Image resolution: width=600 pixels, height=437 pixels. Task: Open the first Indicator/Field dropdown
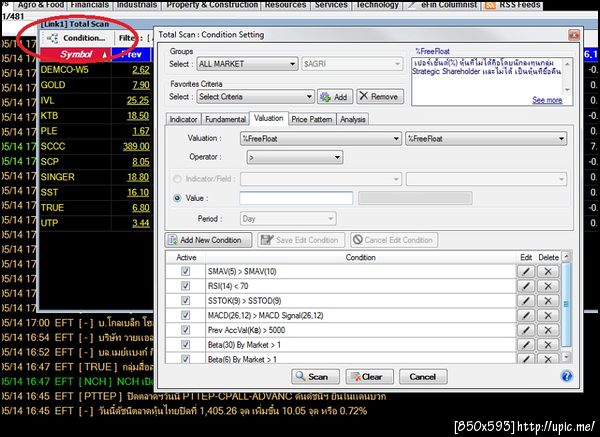pos(321,179)
